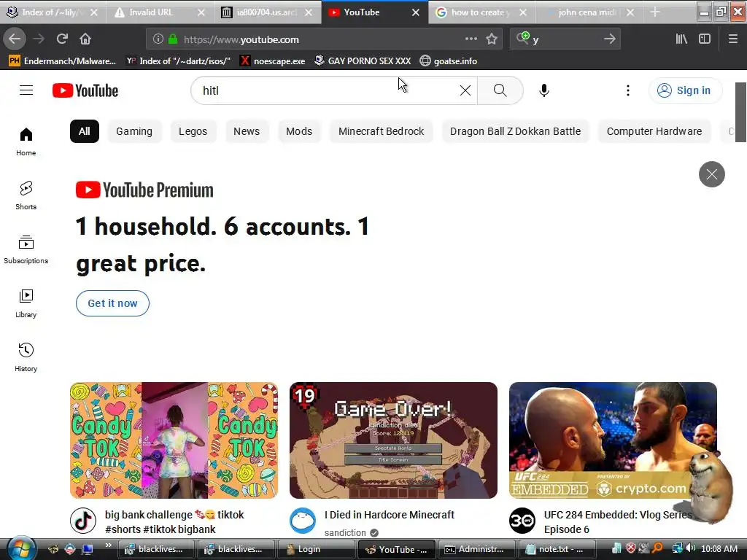Submit browser search with arrow
The width and height of the screenshot is (747, 560).
pos(610,39)
